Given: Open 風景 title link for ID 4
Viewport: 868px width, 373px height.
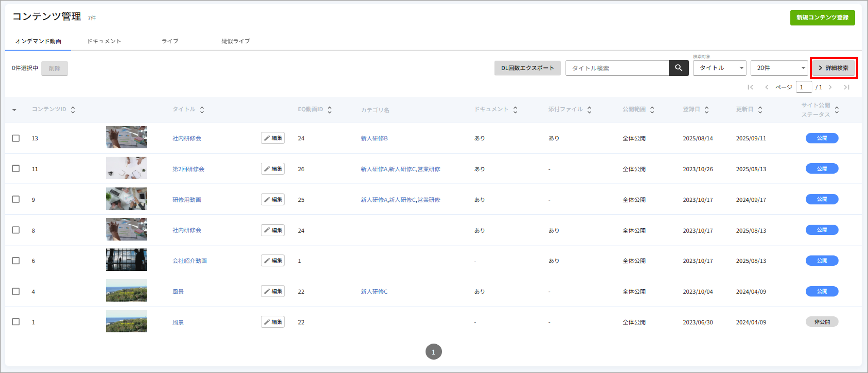Looking at the screenshot, I should click(178, 292).
